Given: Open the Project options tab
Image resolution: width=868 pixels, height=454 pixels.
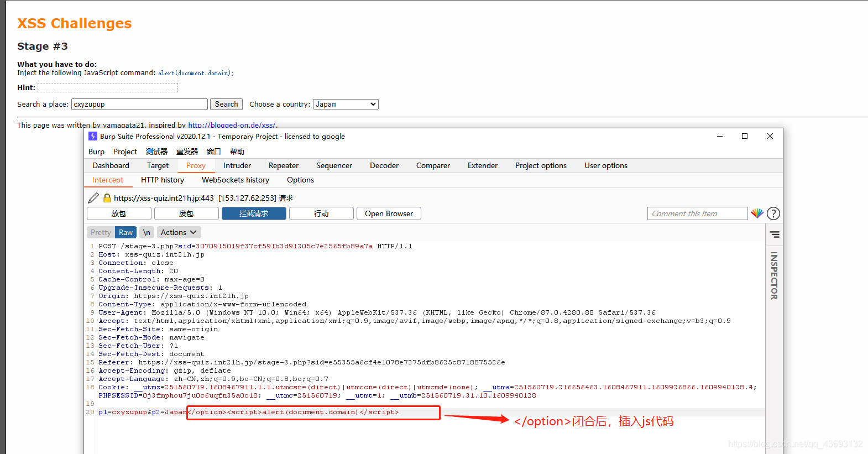Looking at the screenshot, I should point(541,165).
